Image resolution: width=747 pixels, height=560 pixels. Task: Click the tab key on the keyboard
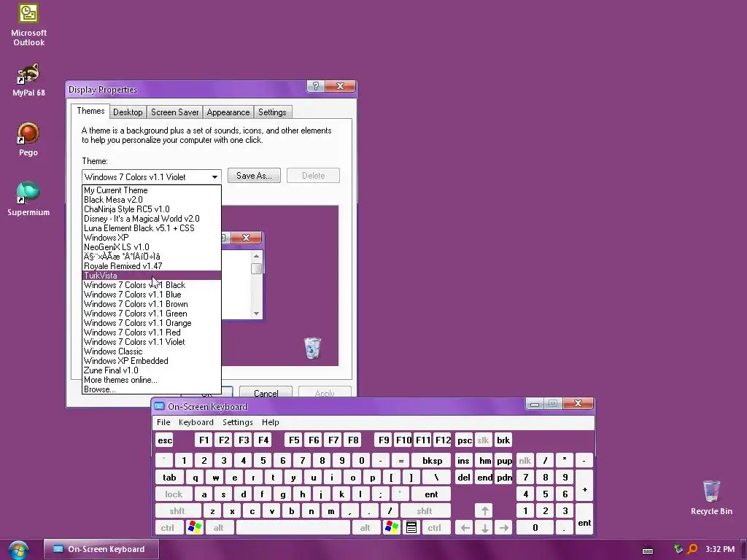(x=169, y=477)
